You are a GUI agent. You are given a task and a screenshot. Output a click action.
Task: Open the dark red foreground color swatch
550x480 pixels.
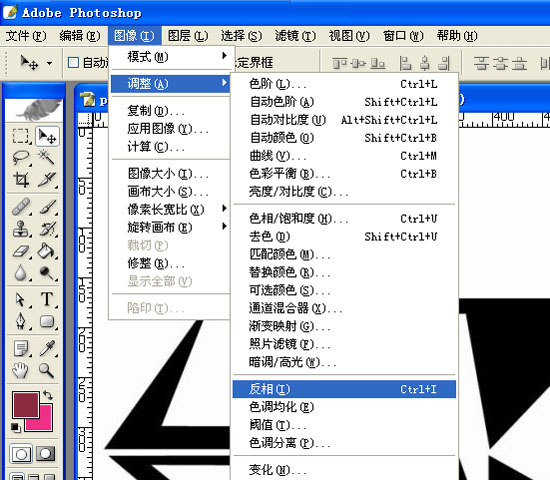(x=26, y=405)
